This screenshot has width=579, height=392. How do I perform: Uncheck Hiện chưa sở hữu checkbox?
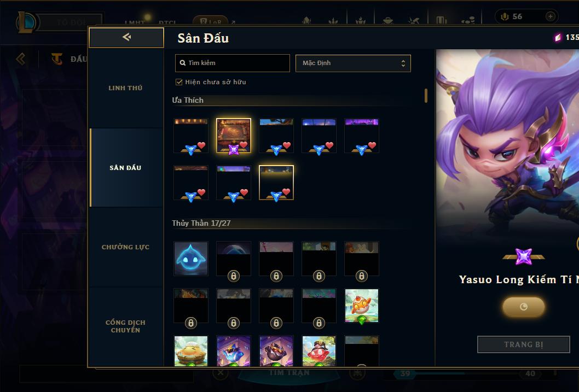coord(179,82)
